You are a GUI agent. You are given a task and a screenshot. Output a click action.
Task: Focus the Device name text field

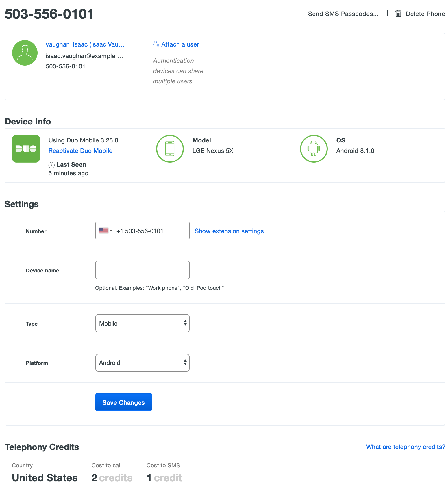pos(142,270)
